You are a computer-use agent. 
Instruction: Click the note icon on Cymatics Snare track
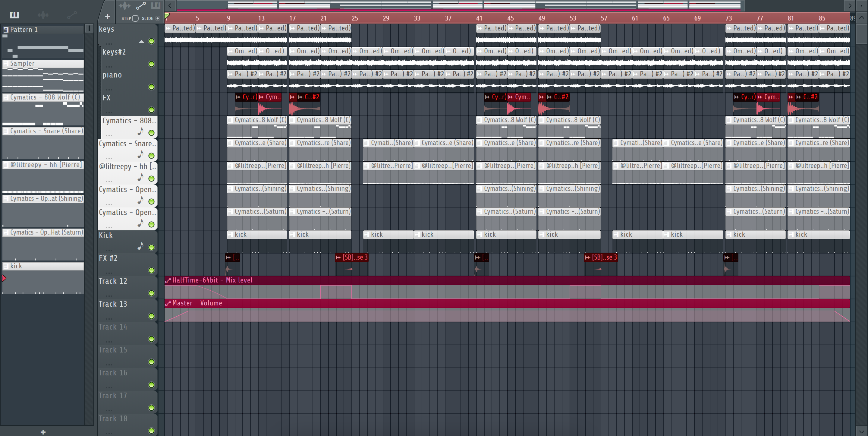[x=140, y=154]
